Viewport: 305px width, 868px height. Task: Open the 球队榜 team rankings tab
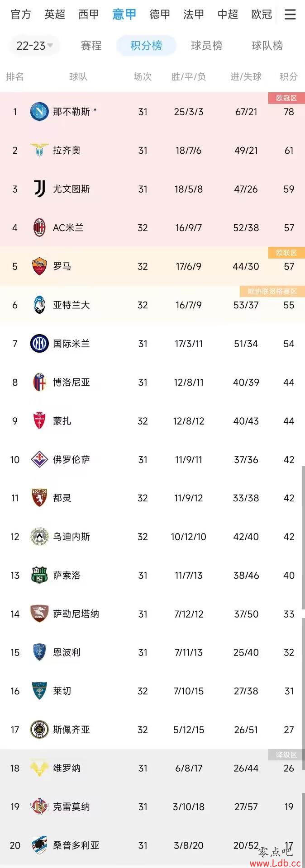pos(267,46)
